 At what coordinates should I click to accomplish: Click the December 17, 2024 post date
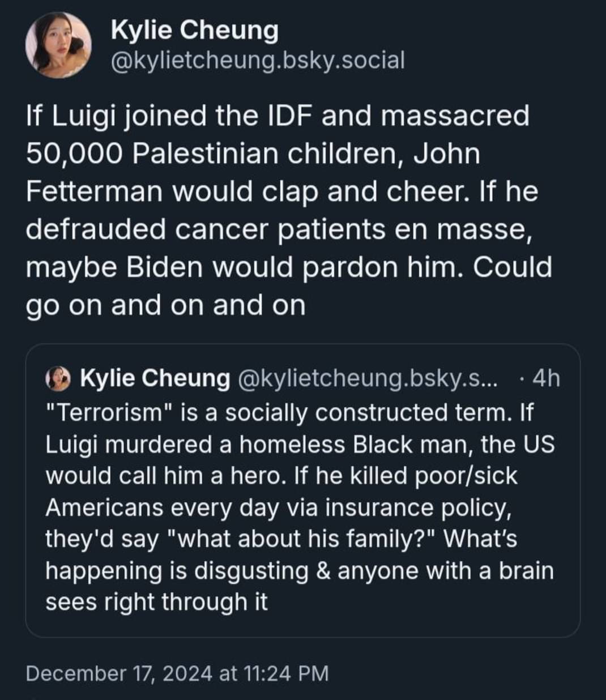pyautogui.click(x=119, y=673)
